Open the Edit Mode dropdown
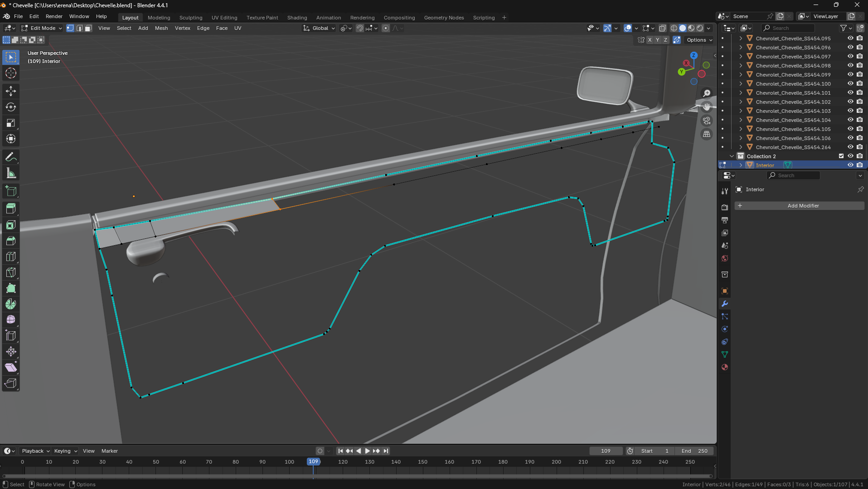The height and width of the screenshot is (489, 868). coord(42,28)
